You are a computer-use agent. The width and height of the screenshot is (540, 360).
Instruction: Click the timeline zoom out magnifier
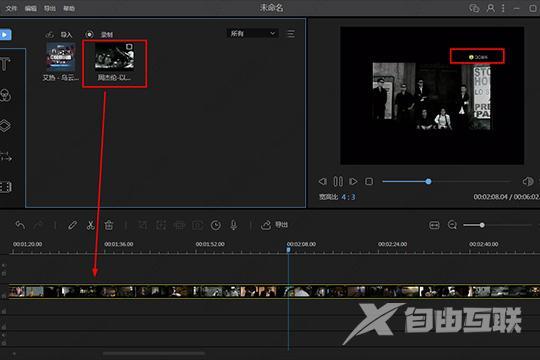pyautogui.click(x=452, y=225)
